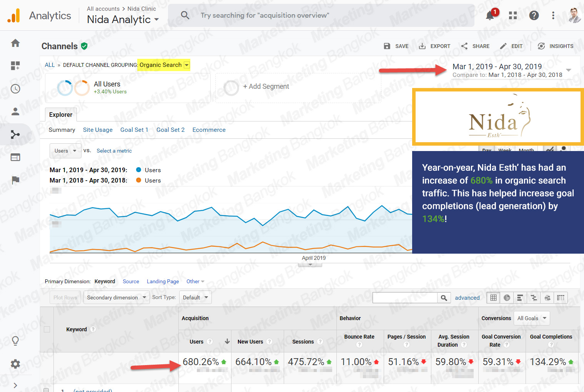The image size is (584, 392).
Task: Open Behavior icon in sidebar
Action: coord(15,157)
